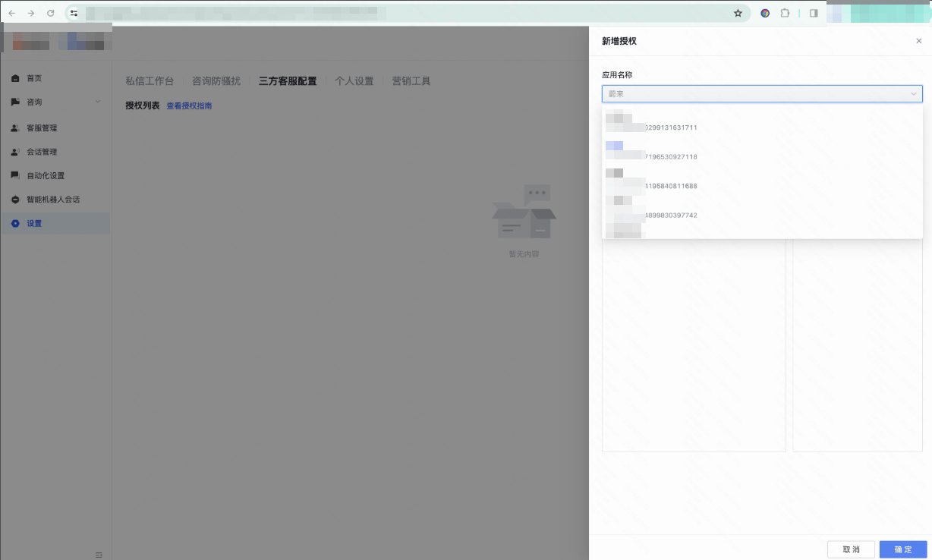This screenshot has width=932, height=560.
Task: Click the browser forward arrow
Action: click(31, 13)
